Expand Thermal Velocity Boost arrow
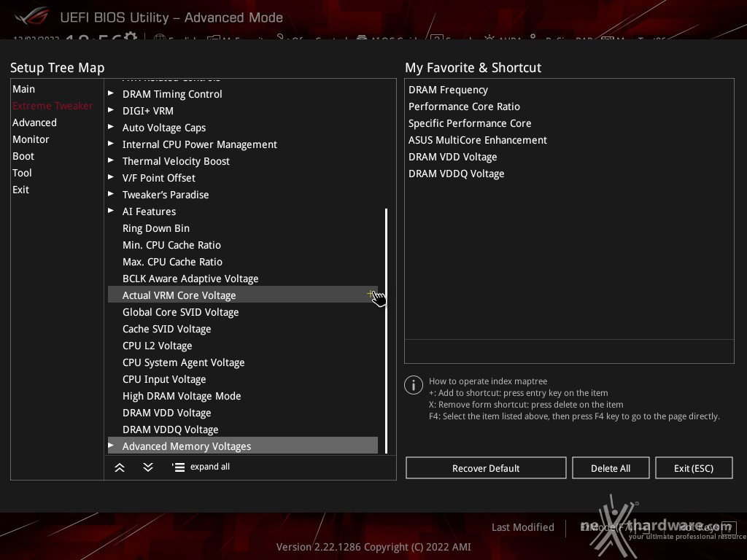Image resolution: width=747 pixels, height=560 pixels. pyautogui.click(x=111, y=160)
